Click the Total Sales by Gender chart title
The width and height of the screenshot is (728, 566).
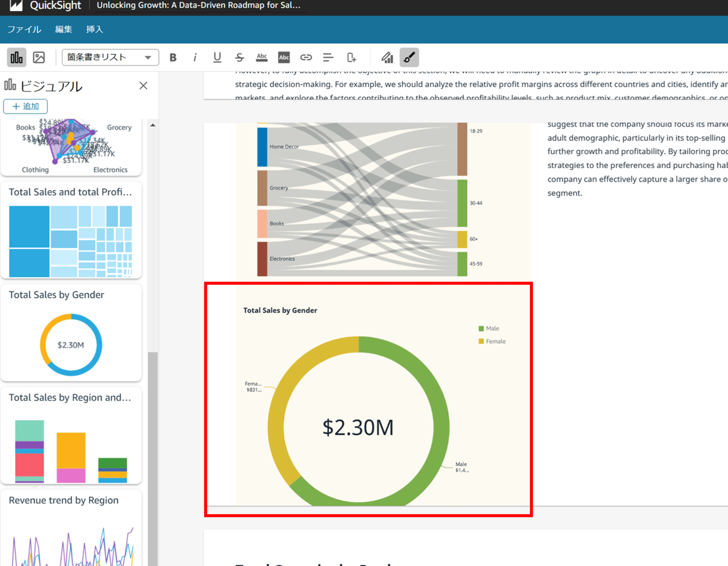click(280, 310)
